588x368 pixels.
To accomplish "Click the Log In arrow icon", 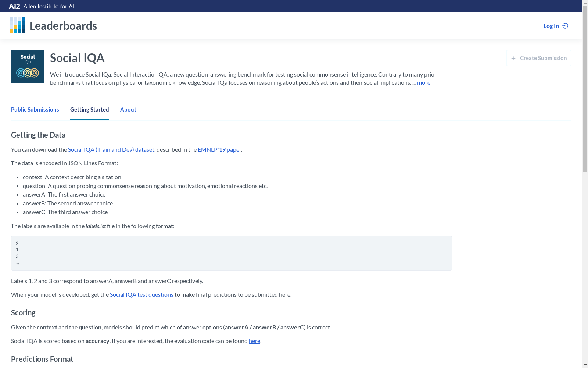I will pos(565,26).
